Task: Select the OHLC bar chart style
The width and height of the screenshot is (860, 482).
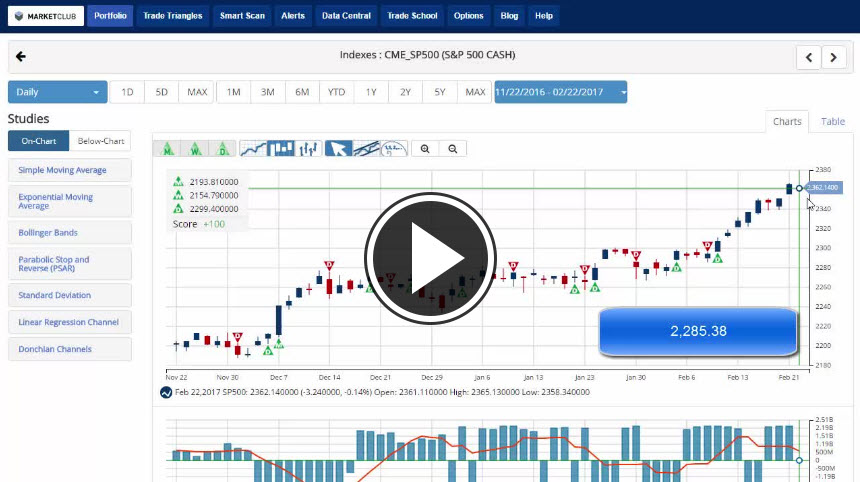Action: click(x=309, y=149)
